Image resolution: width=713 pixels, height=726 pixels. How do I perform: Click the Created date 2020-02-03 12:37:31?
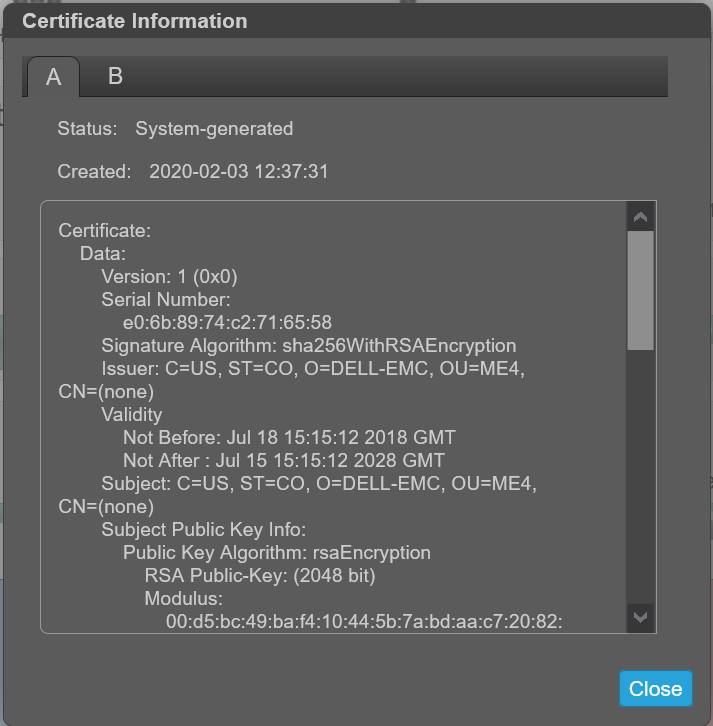click(238, 172)
